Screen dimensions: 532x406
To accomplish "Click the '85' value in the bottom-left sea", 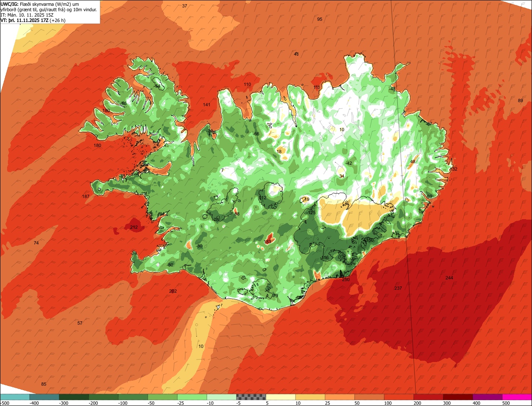I will [44, 384].
